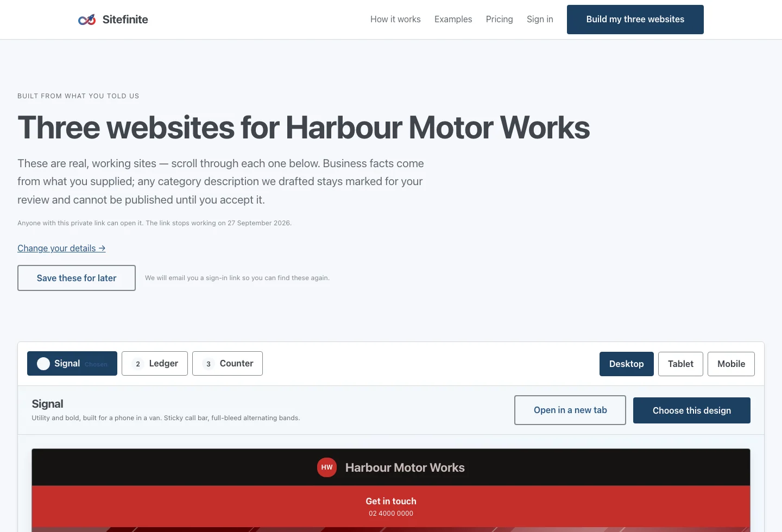This screenshot has height=532, width=782.
Task: Go to the Examples page
Action: pyautogui.click(x=453, y=20)
